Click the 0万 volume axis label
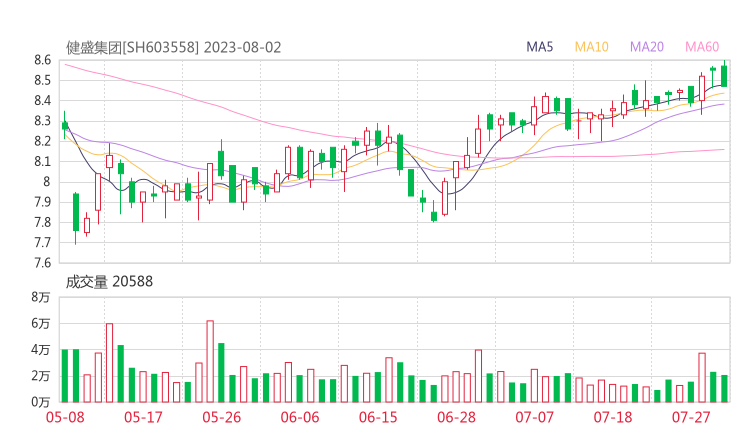This screenshot has height=440, width=740. click(41, 402)
